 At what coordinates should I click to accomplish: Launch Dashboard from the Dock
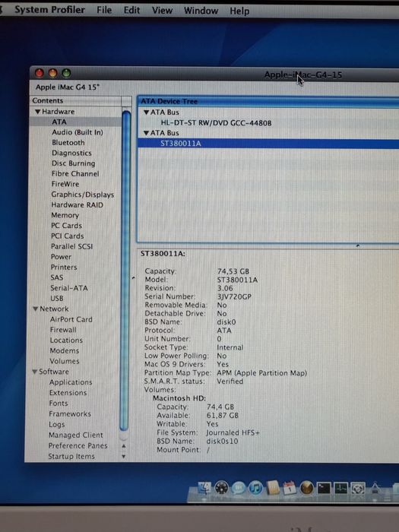click(x=222, y=488)
